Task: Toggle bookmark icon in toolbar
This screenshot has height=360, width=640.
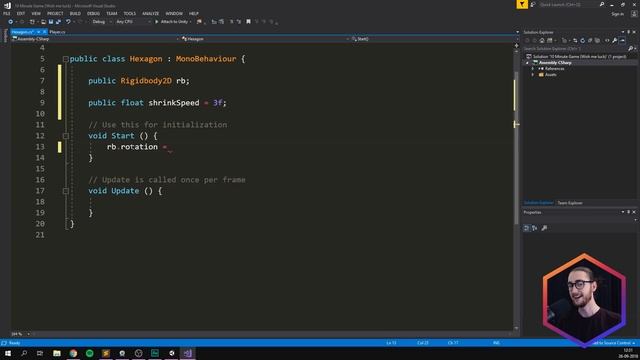Action: [248, 22]
